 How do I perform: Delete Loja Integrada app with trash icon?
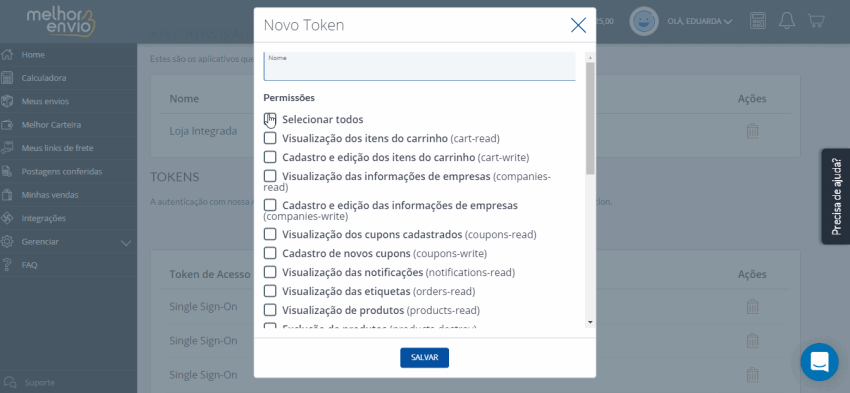click(x=752, y=131)
